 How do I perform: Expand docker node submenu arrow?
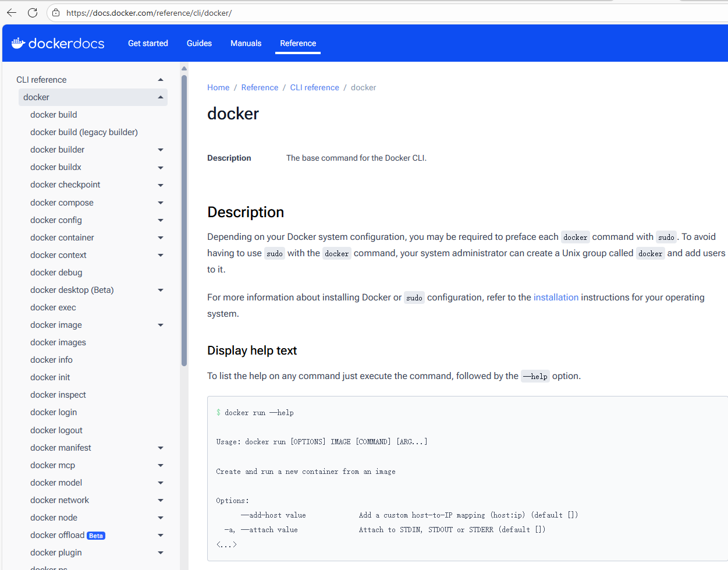tap(161, 518)
